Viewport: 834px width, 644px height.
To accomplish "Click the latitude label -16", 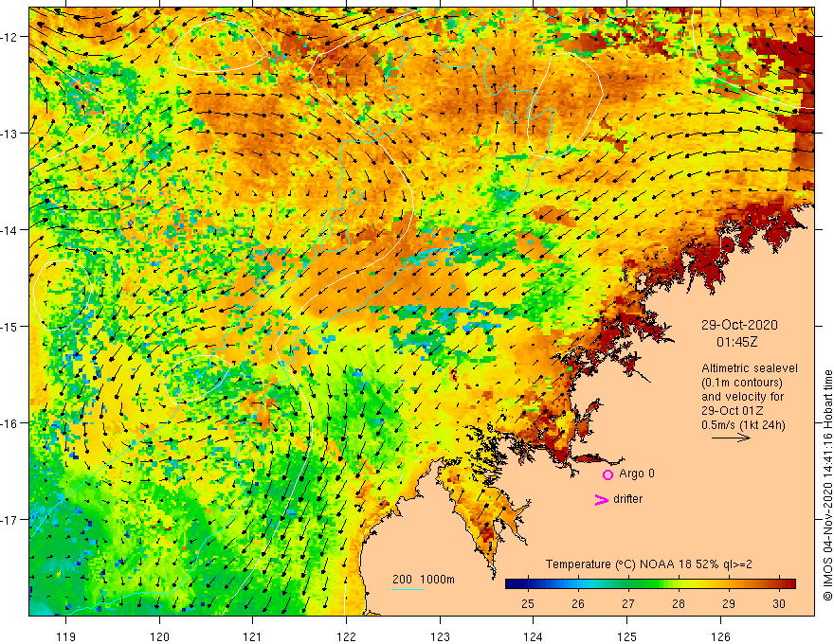I will click(x=11, y=423).
